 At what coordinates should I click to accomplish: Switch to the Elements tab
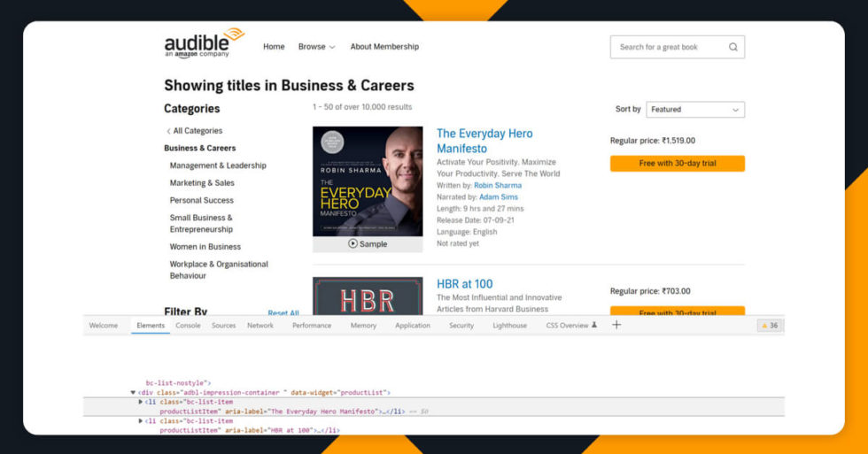151,326
